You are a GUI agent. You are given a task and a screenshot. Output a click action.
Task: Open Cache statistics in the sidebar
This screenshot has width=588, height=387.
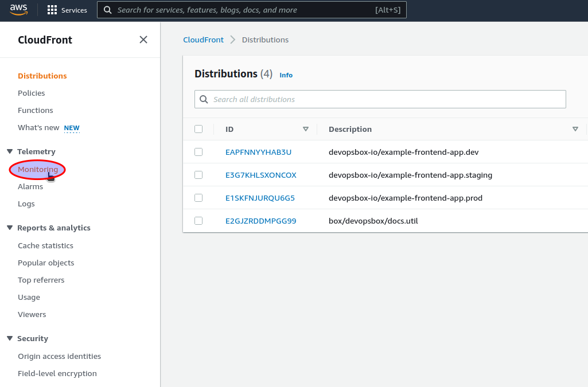point(45,245)
